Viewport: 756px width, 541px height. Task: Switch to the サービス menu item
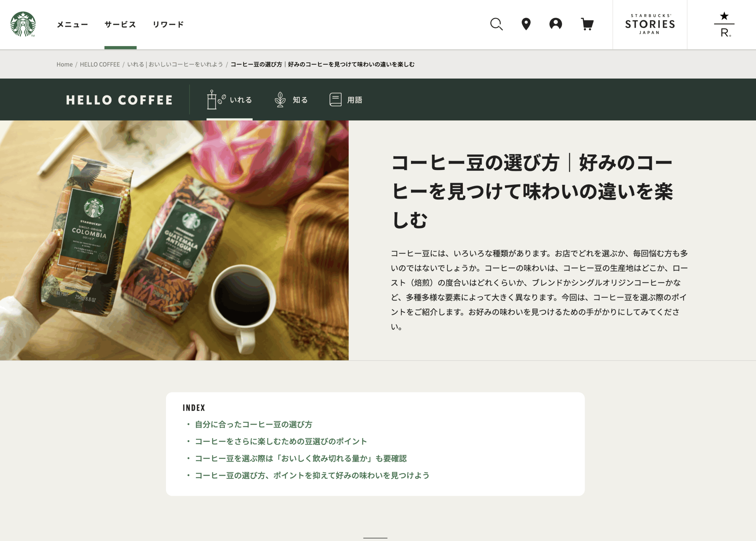(x=120, y=24)
